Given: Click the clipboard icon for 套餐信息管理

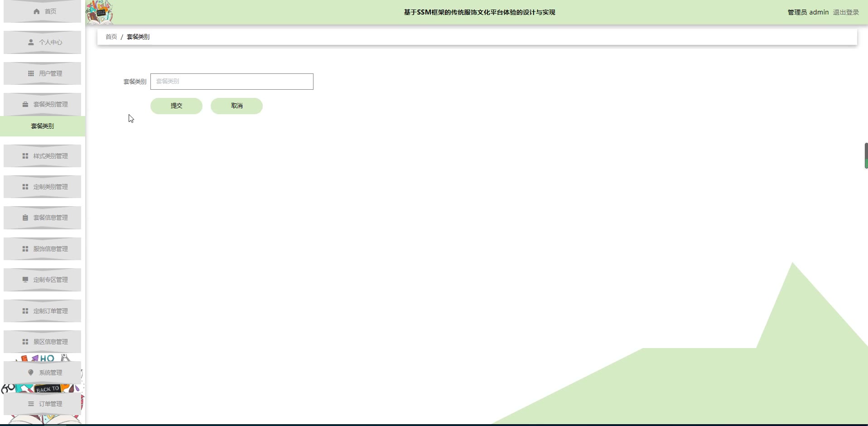Looking at the screenshot, I should (25, 218).
